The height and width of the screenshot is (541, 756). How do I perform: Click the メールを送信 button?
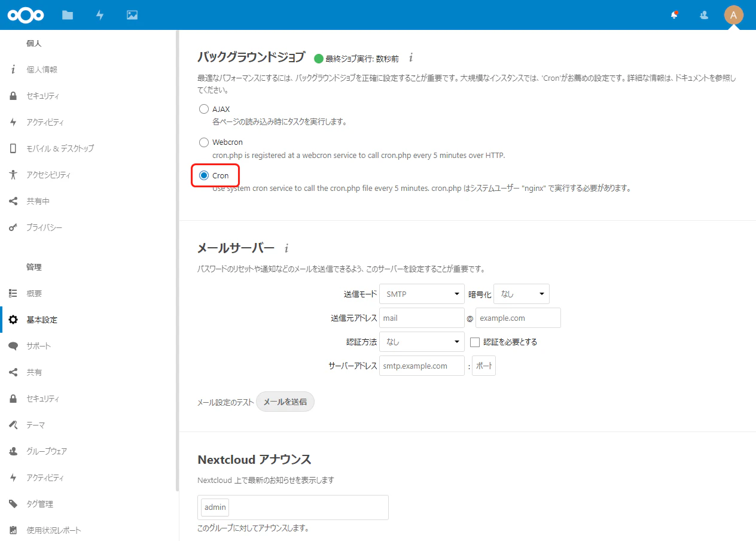[285, 402]
